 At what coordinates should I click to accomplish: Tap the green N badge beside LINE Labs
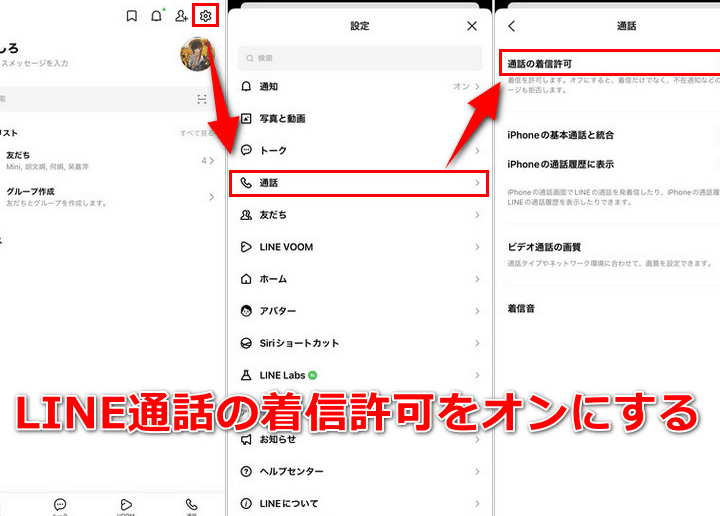click(312, 375)
